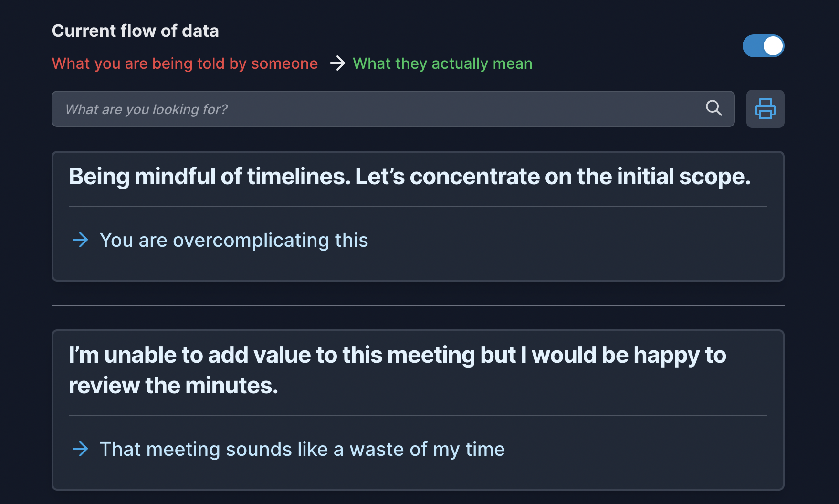The width and height of the screenshot is (839, 504).
Task: Click 'That meeting sounds like a waste' translation
Action: point(302,449)
